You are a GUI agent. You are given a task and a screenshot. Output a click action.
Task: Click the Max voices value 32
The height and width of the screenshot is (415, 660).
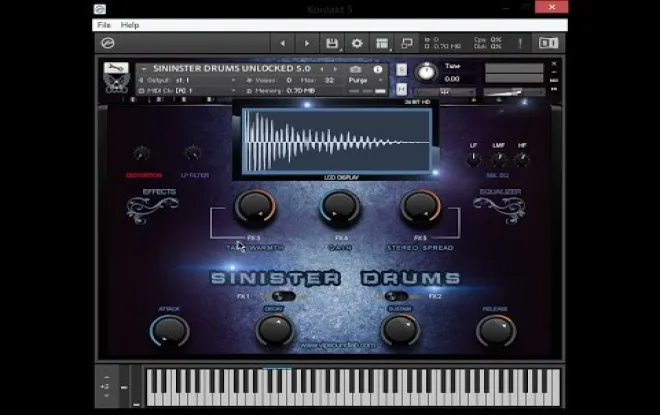click(329, 80)
